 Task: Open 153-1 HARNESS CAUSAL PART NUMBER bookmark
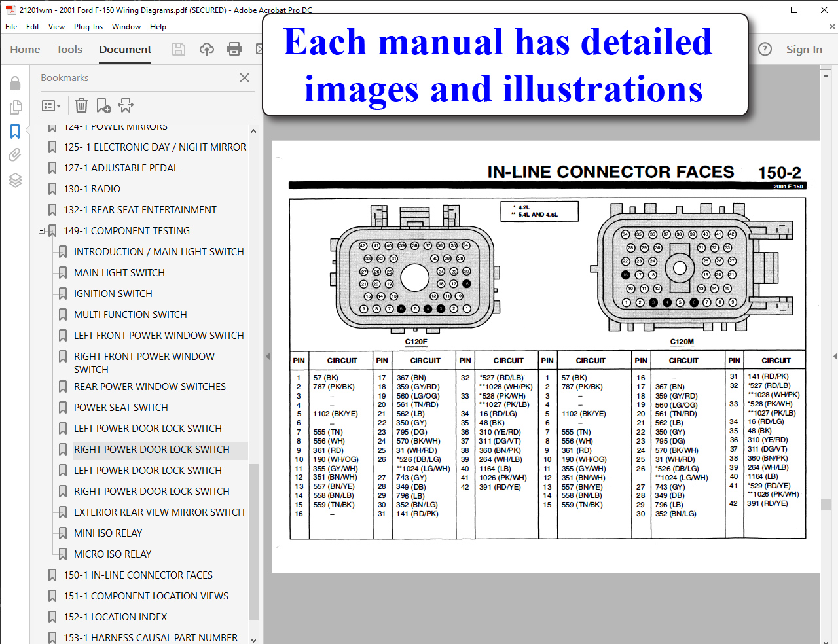[150, 638]
